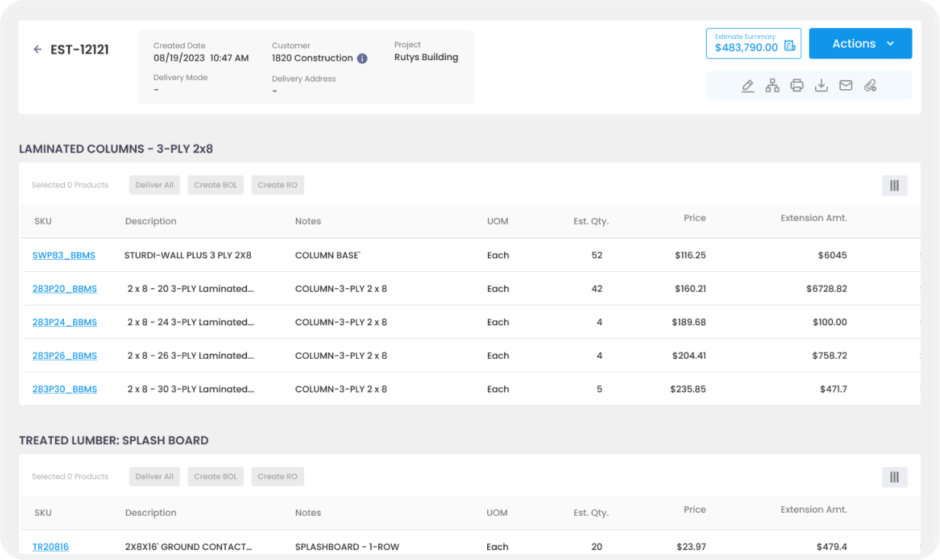Viewport: 940px width, 560px height.
Task: Open the Actions dropdown
Action: click(x=860, y=43)
